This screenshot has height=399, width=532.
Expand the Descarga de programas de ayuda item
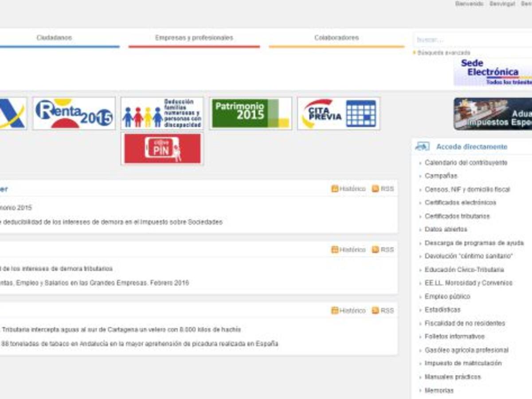[474, 243]
